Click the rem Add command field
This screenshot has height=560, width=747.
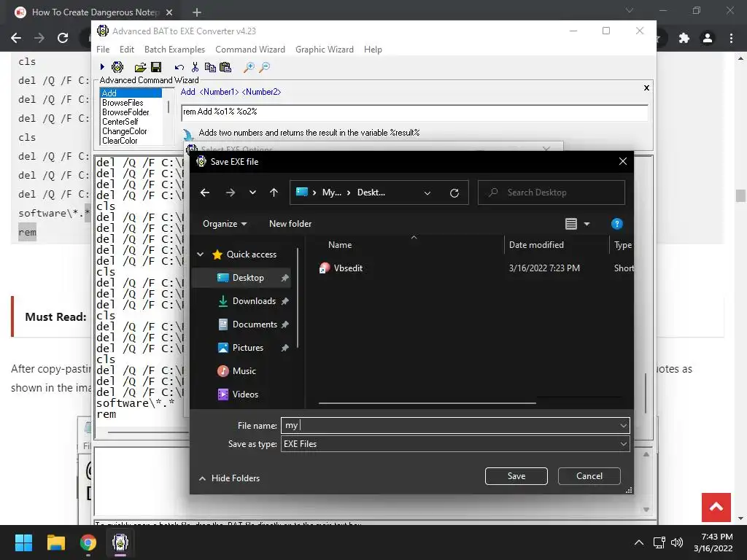(414, 112)
